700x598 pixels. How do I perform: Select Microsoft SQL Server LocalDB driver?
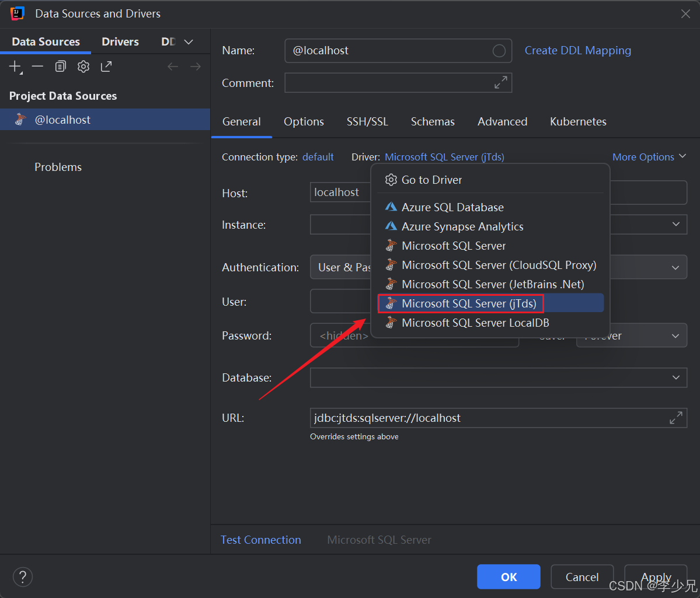(490, 322)
